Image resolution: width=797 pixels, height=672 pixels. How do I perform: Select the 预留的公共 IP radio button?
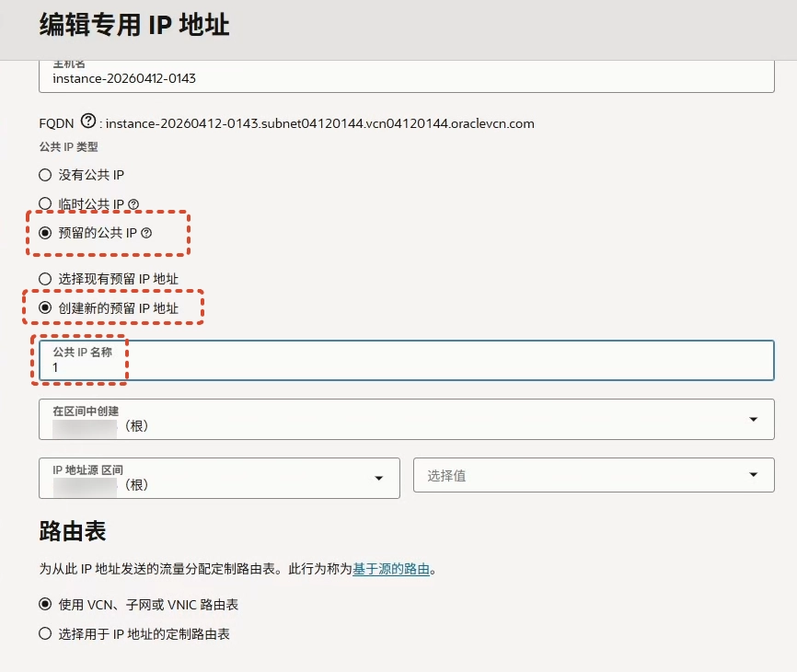tap(45, 234)
